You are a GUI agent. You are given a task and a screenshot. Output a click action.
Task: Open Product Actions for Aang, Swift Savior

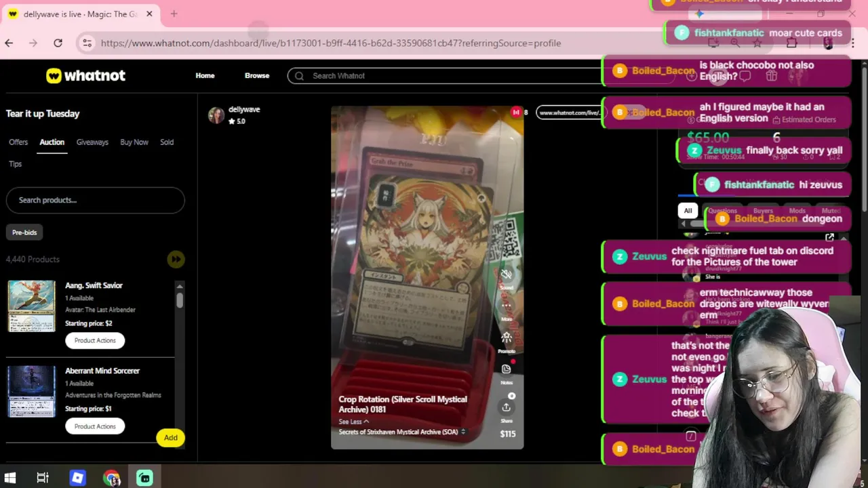point(95,340)
